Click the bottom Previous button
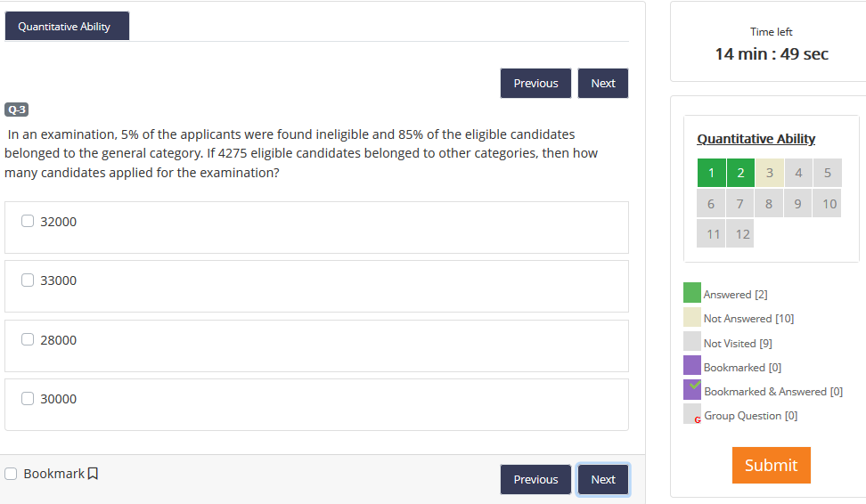Viewport: 866px width, 504px height. (x=535, y=479)
